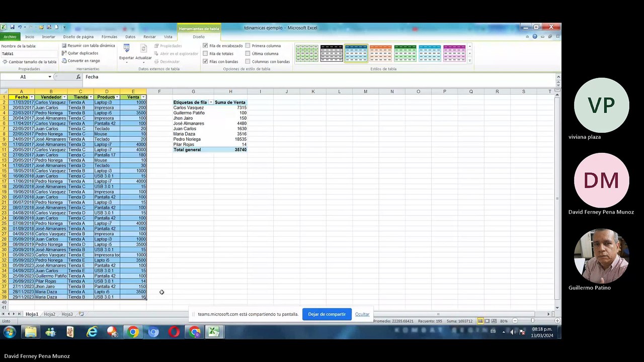Viewport: 644px width, 362px height.
Task: Open the Name Box dropdown arrow
Action: pos(49,77)
